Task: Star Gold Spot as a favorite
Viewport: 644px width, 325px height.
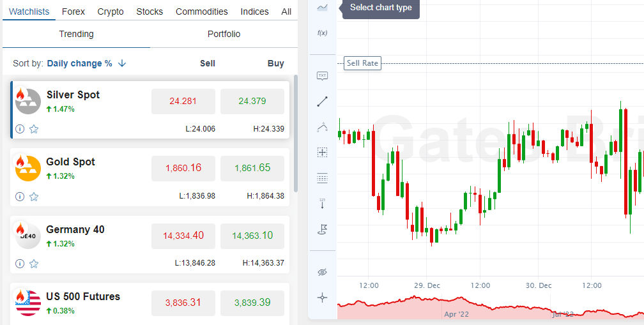Action: pos(34,197)
